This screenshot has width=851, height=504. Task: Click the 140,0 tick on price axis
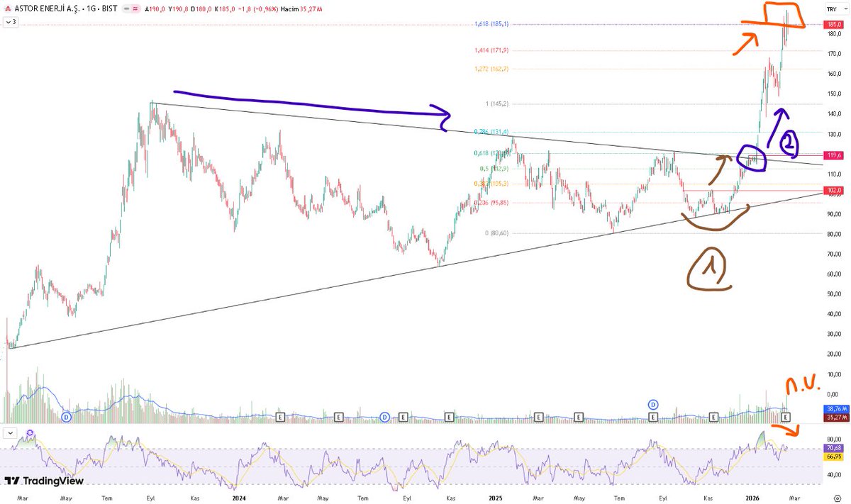click(x=833, y=113)
